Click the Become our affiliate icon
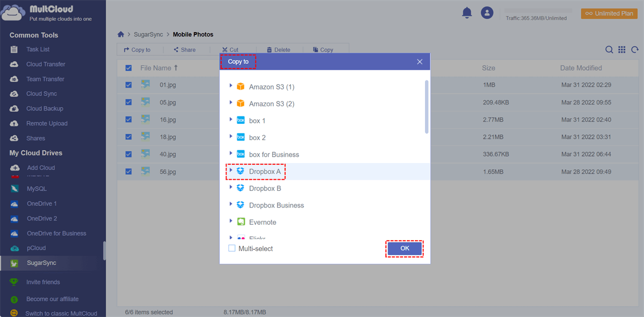The image size is (644, 317). [14, 299]
